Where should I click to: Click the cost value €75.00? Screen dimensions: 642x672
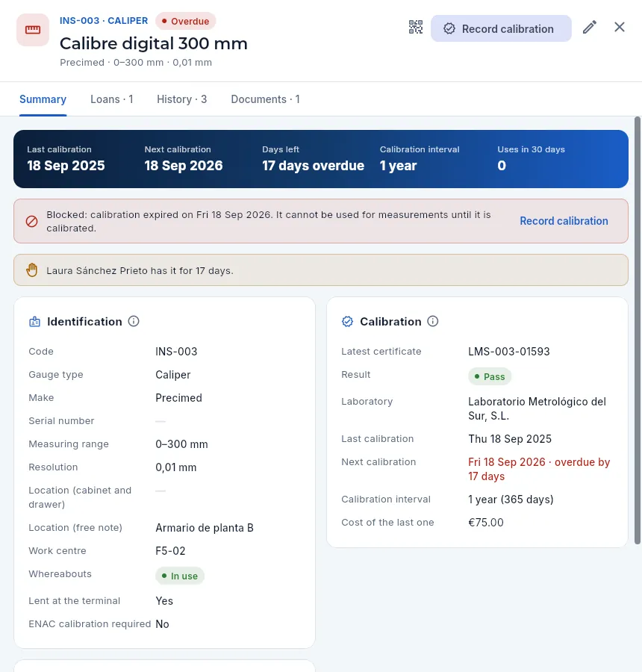pos(485,523)
